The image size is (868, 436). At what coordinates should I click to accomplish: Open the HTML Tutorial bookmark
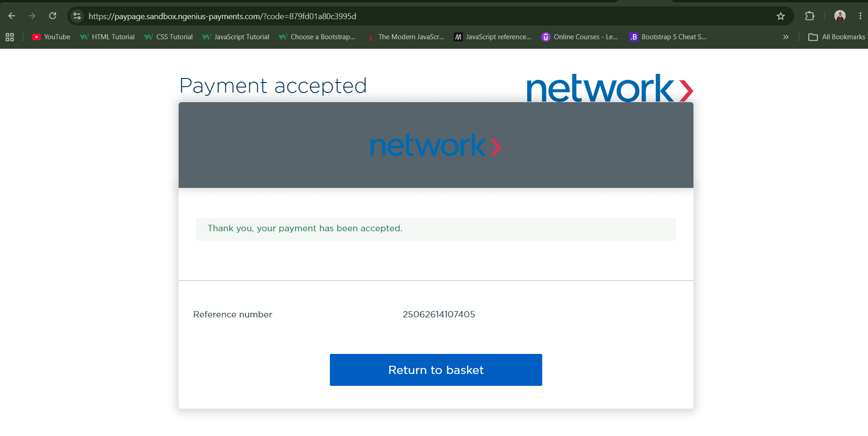107,37
